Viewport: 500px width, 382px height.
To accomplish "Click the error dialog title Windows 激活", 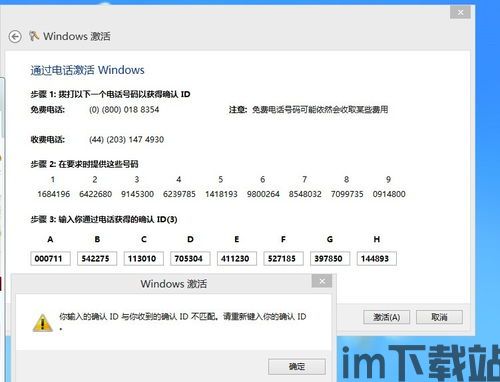I will click(x=174, y=284).
